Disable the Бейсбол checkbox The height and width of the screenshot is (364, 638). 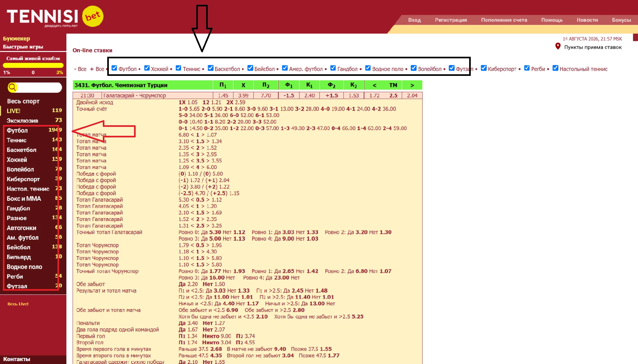tap(250, 68)
